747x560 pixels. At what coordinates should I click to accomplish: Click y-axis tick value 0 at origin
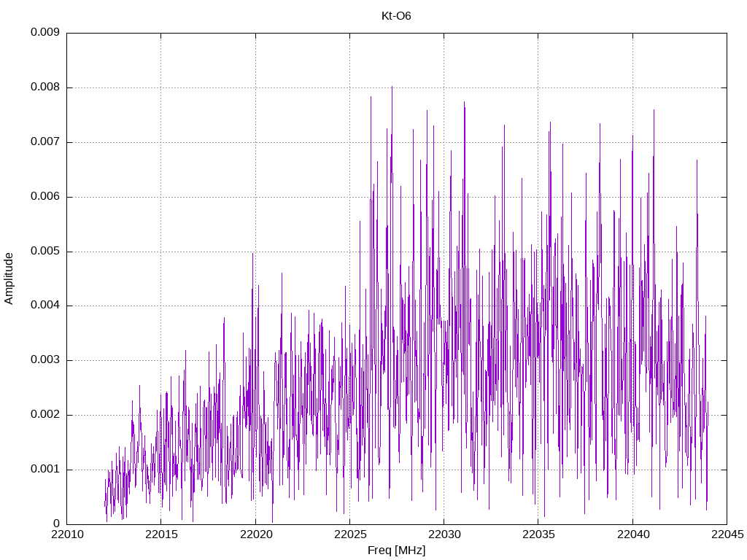pyautogui.click(x=56, y=524)
